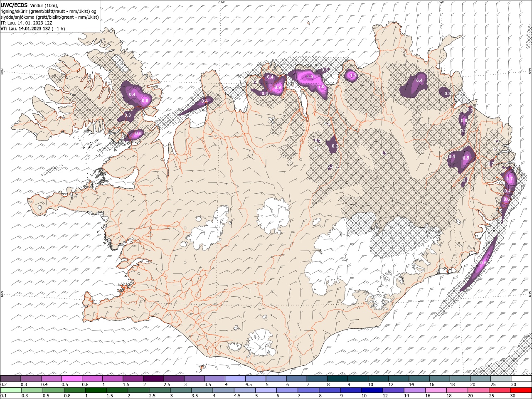Image resolution: width=532 pixels, height=399 pixels.
Task: Select the coral red 25 swatch in lower legend
Action: pos(499,390)
